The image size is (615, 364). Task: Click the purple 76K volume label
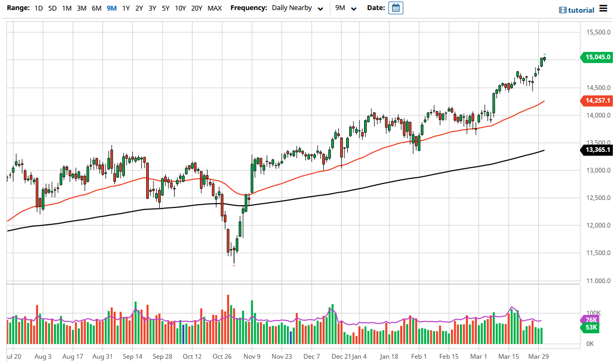pos(592,320)
